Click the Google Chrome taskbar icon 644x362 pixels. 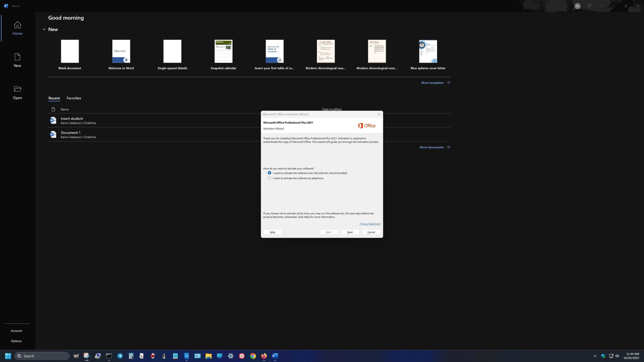[253, 356]
